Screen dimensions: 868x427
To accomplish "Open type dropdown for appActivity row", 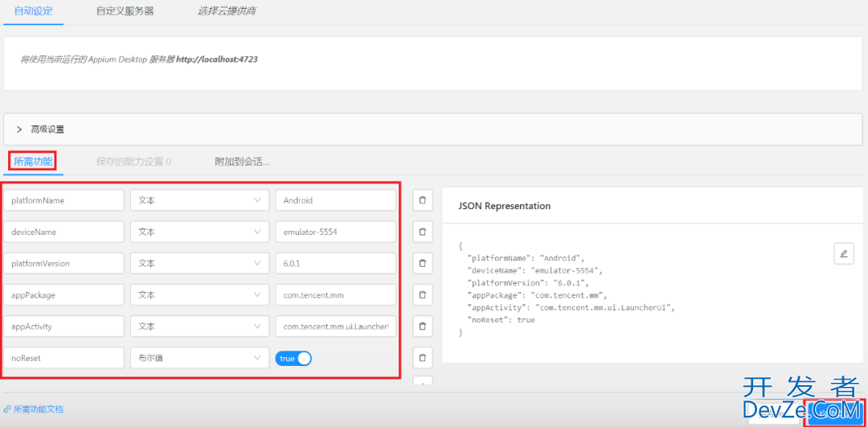I will click(x=200, y=326).
